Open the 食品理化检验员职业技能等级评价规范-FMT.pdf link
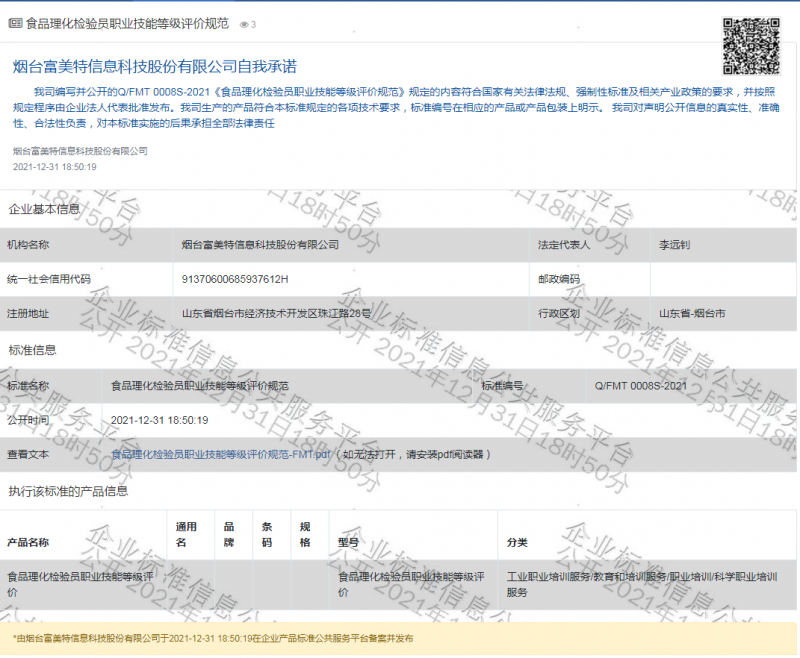Screen dimensions: 800x658 pos(220,454)
